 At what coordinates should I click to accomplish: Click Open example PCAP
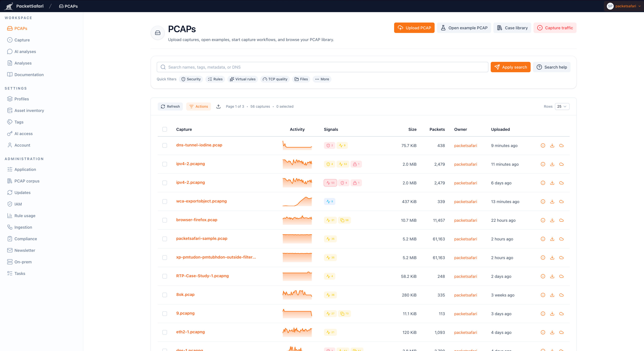(464, 28)
